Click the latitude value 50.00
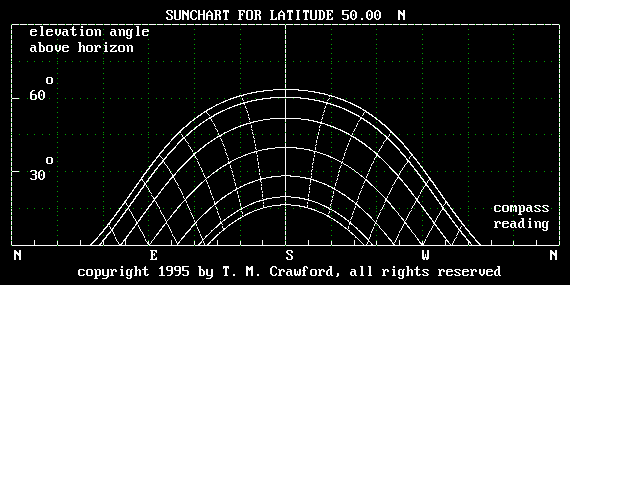The width and height of the screenshot is (640, 480). click(361, 15)
